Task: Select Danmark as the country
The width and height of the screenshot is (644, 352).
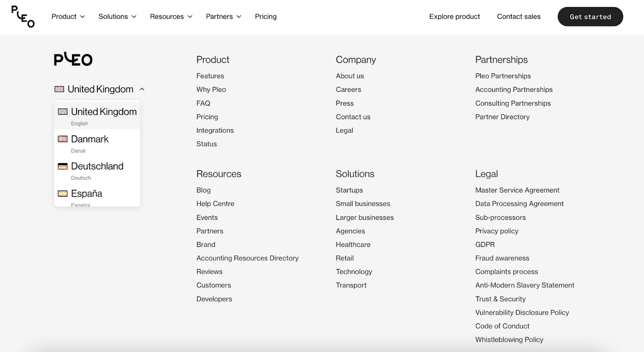Action: pos(89,139)
